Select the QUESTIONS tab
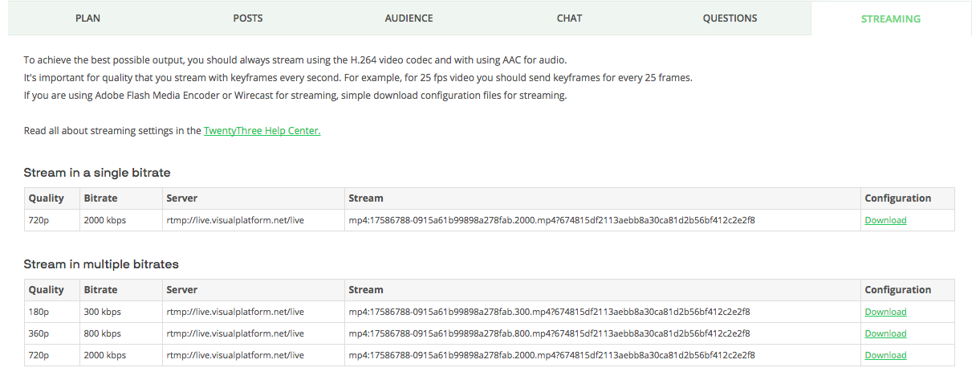The height and width of the screenshot is (376, 980). (730, 18)
